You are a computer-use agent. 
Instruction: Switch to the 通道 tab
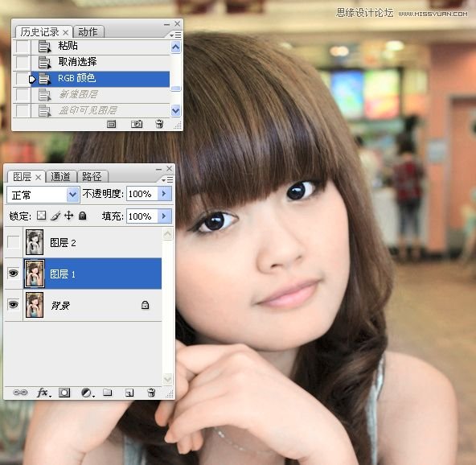pos(60,176)
